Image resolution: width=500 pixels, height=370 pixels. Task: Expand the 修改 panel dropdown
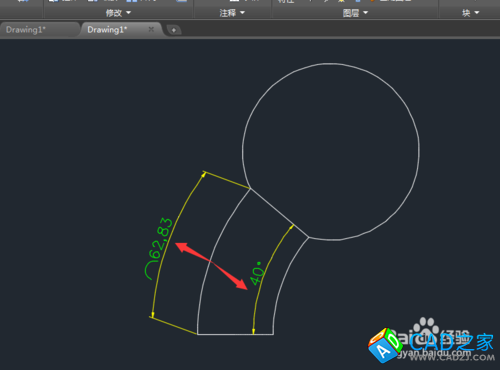[118, 13]
